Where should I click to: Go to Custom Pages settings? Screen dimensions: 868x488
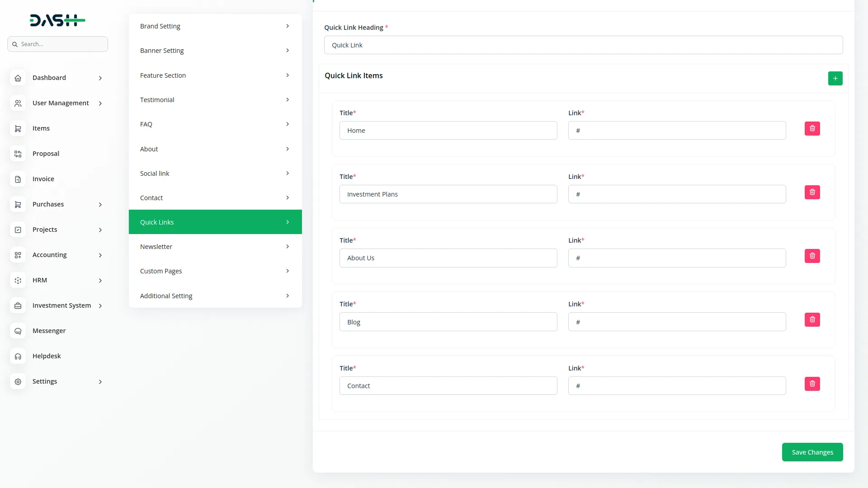(x=215, y=271)
